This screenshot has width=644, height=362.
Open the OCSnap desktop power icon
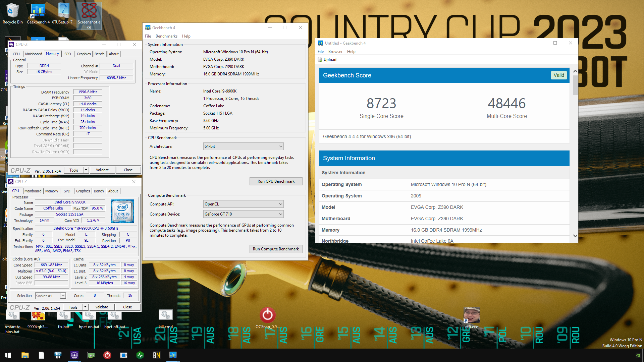(x=267, y=318)
